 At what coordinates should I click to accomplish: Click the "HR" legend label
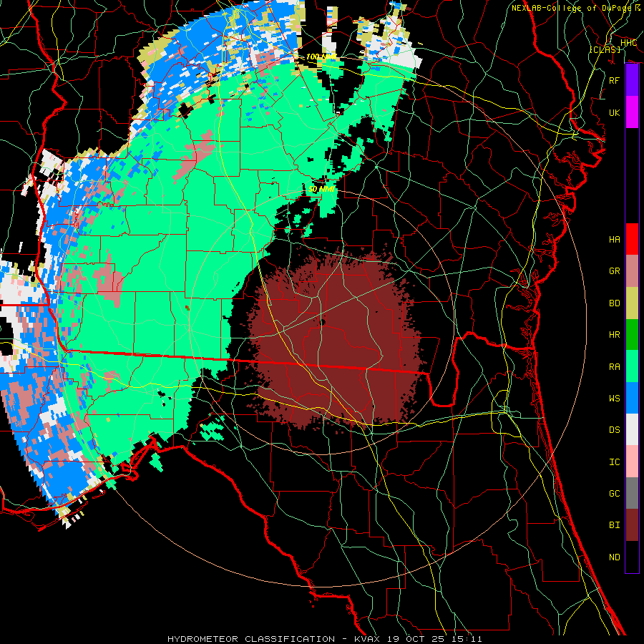click(x=614, y=335)
